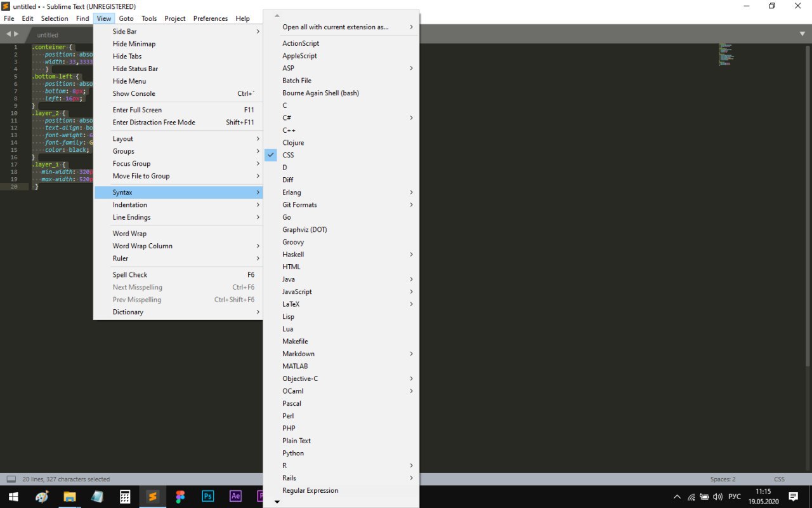Click the minimap code preview

[x=726, y=55]
